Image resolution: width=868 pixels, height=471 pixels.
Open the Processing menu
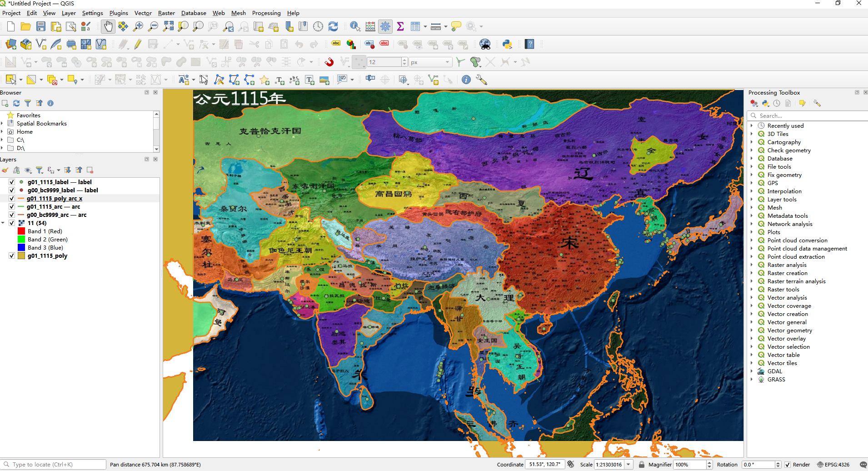(266, 13)
